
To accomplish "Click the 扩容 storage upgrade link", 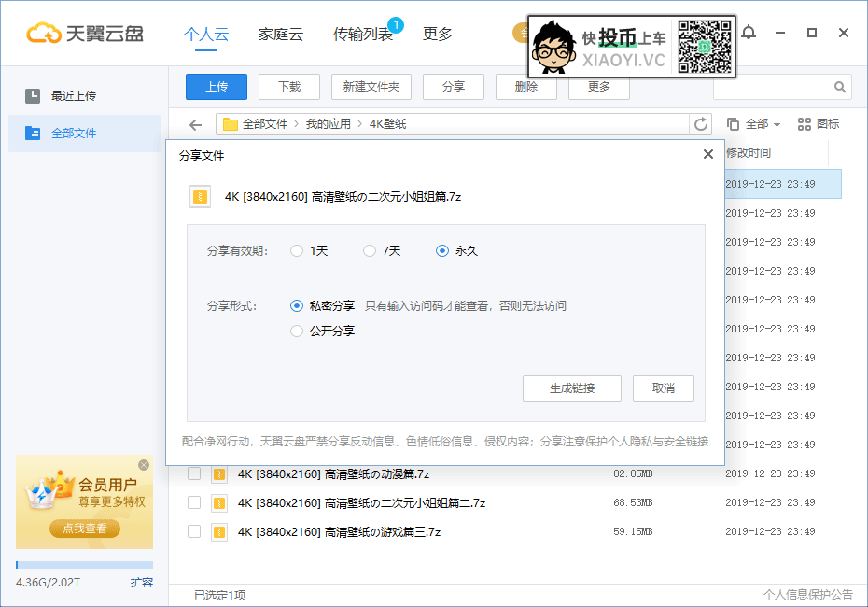I will tap(141, 581).
